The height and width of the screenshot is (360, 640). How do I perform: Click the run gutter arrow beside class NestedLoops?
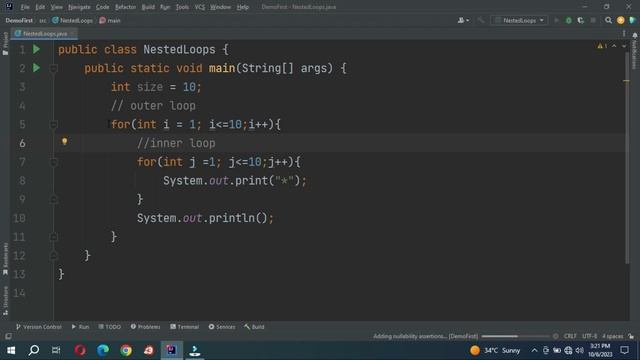click(x=36, y=49)
